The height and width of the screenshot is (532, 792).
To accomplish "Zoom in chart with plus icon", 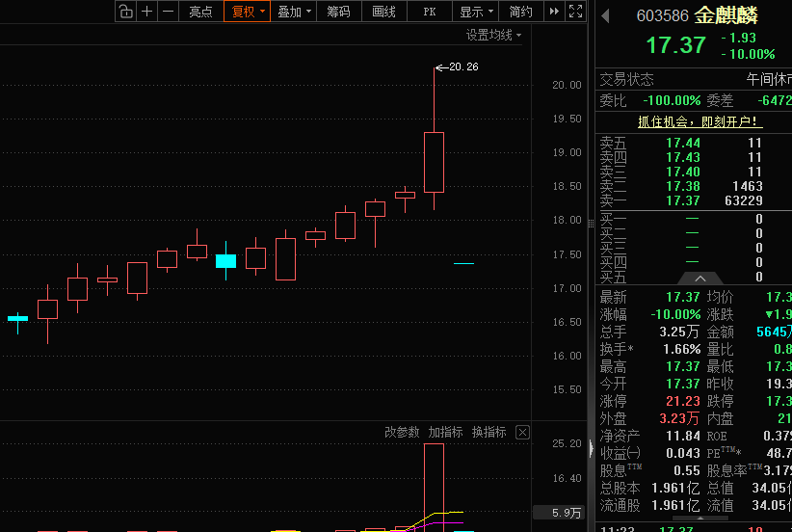I will click(x=147, y=12).
